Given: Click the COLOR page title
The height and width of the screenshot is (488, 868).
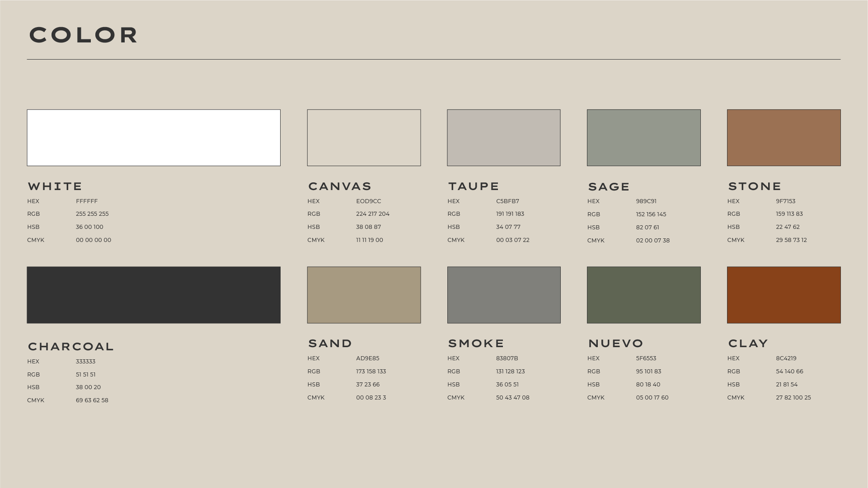Looking at the screenshot, I should click(x=83, y=35).
